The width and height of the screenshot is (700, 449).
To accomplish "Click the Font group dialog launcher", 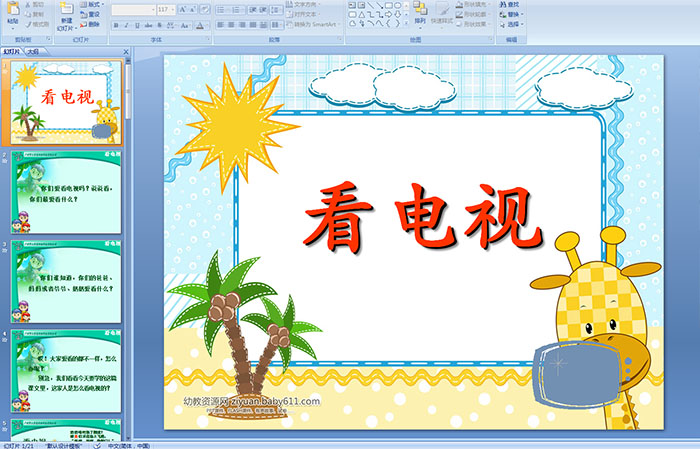I will [x=208, y=40].
